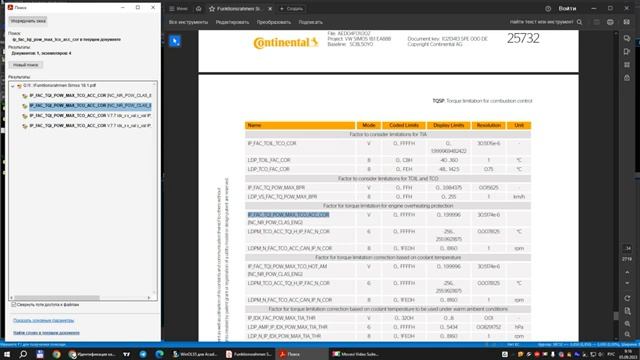Toggle the Свернуть путь доступа к файлам checkbox
Viewport: 640px width, 360px height.
click(13, 304)
